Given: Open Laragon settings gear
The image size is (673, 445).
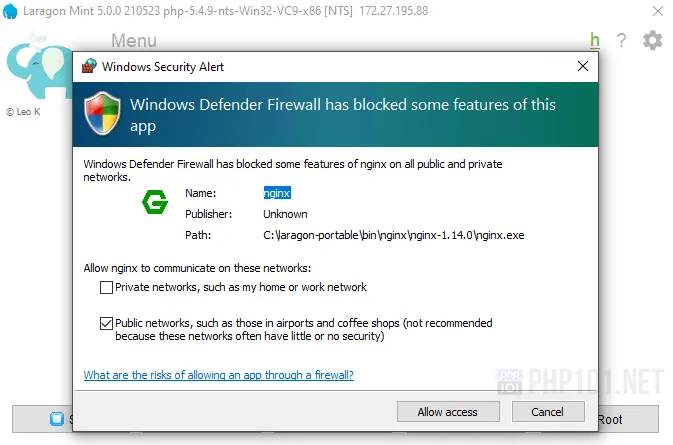Looking at the screenshot, I should point(652,41).
